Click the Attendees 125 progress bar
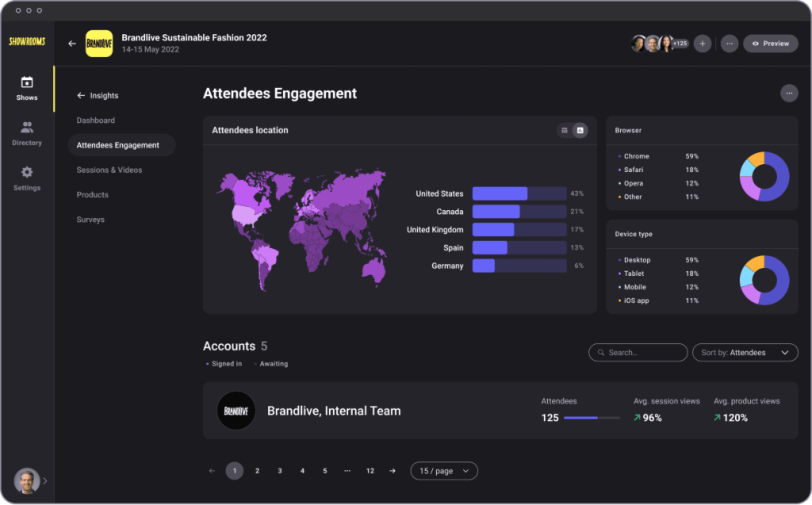This screenshot has height=505, width=812. pos(592,418)
